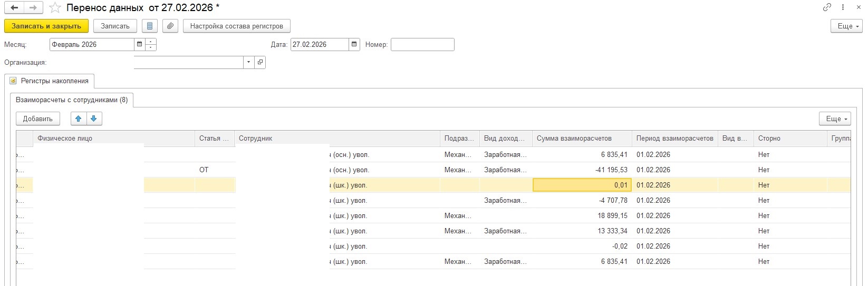Screen dimensions: 868x286
Task: Click the paperclip attached files icon
Action: pos(170,26)
